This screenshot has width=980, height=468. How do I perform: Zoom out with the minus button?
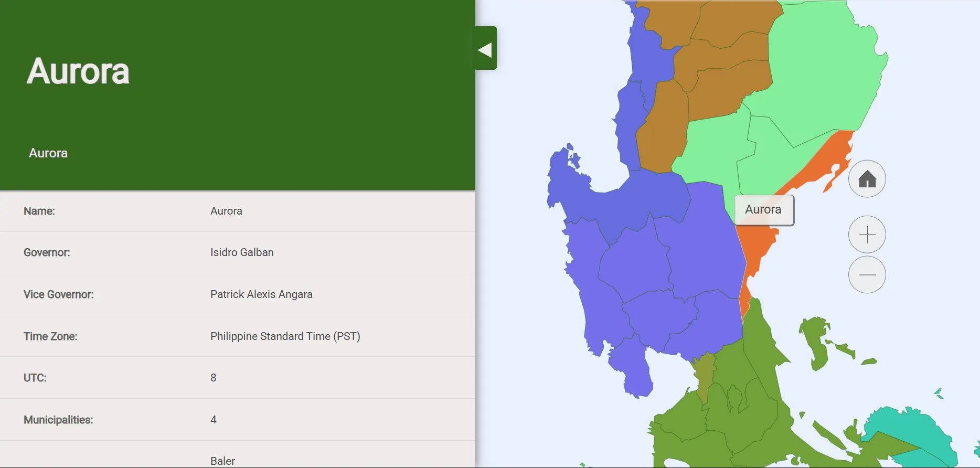[x=867, y=274]
